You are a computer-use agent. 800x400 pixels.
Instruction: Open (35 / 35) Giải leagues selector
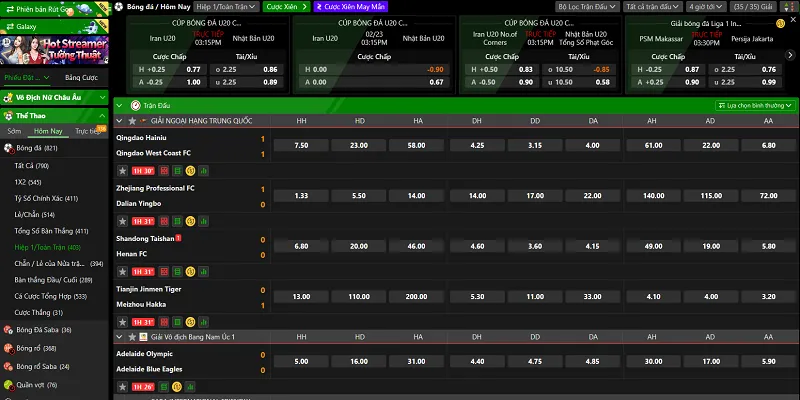click(x=754, y=7)
